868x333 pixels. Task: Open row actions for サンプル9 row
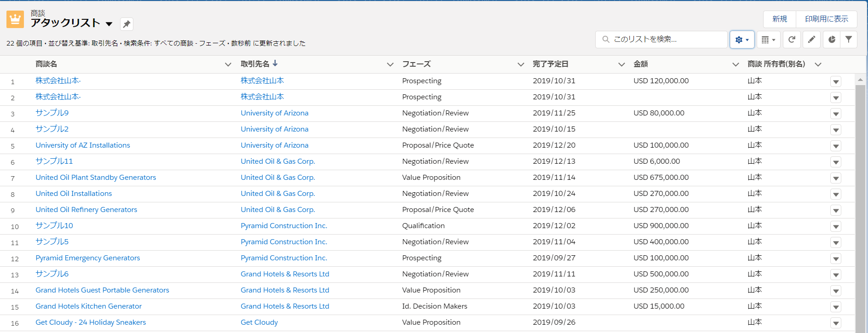pos(836,114)
